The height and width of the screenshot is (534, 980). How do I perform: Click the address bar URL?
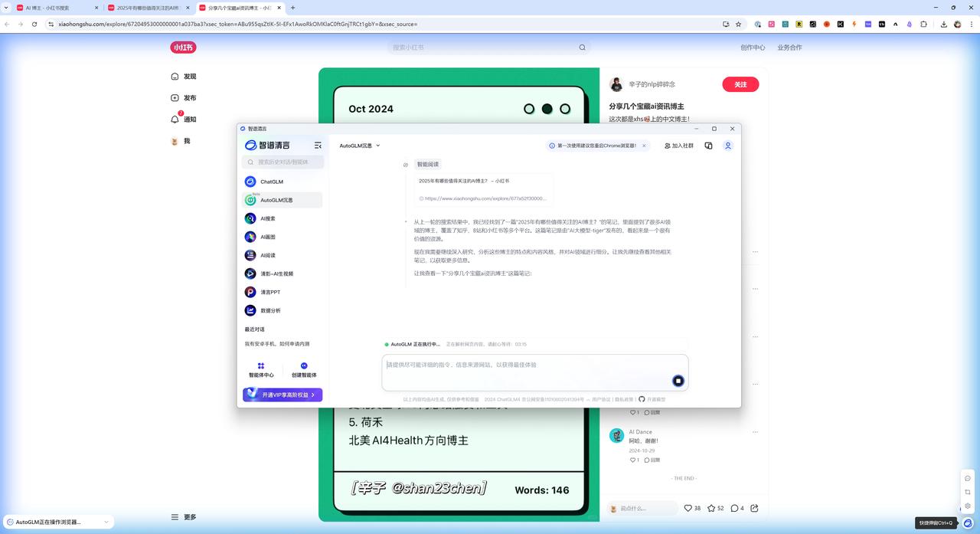point(237,24)
